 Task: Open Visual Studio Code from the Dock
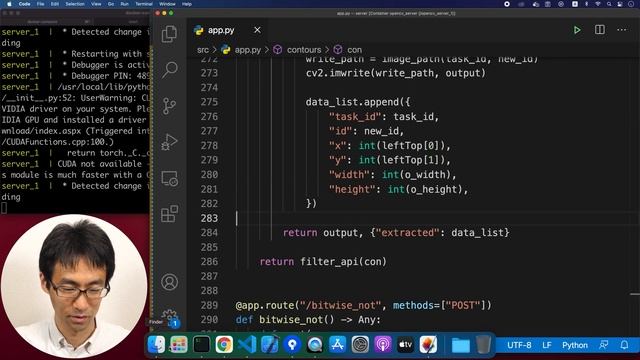point(247,344)
